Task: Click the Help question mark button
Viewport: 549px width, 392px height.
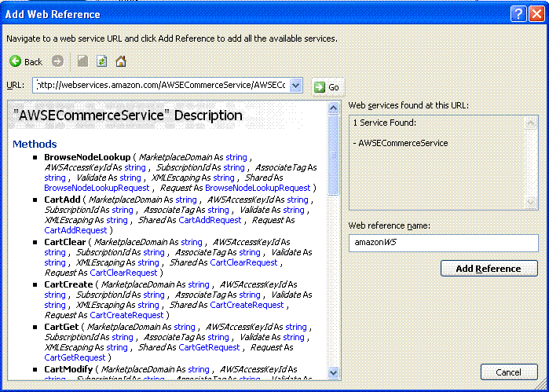Action: (518, 14)
